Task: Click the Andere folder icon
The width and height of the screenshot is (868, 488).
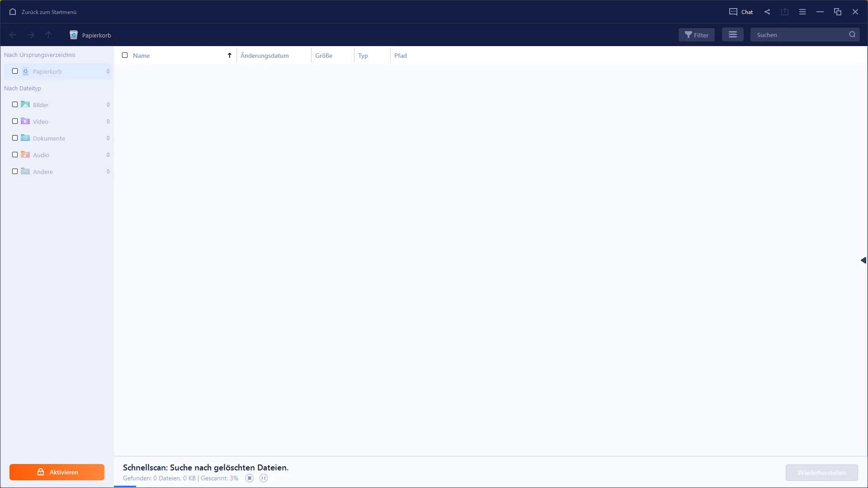Action: [x=25, y=171]
